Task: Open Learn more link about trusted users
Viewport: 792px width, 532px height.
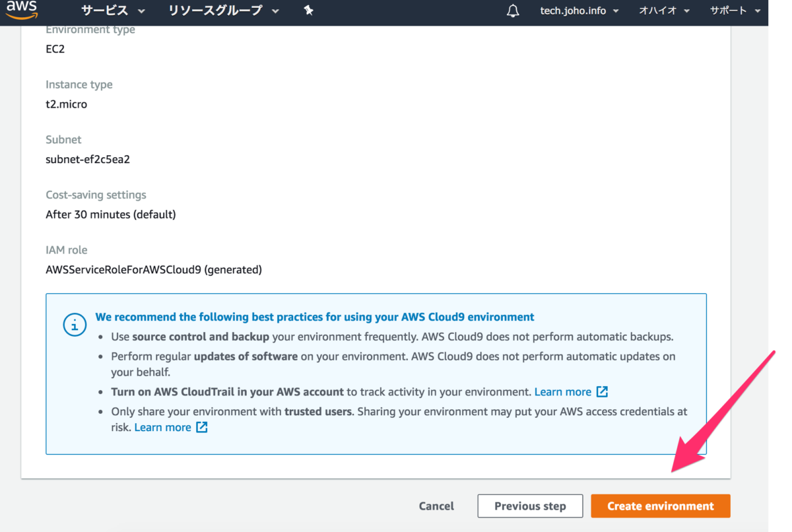Action: 162,427
